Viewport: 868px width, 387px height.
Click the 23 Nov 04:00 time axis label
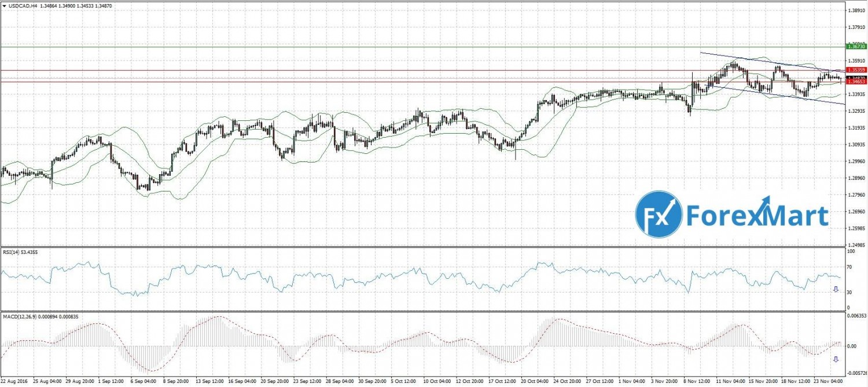(x=826, y=382)
